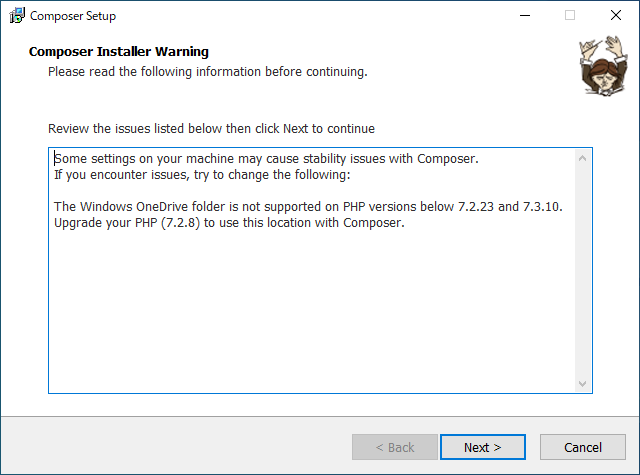This screenshot has height=475, width=640.
Task: Minimize the Composer Setup window
Action: [x=524, y=15]
